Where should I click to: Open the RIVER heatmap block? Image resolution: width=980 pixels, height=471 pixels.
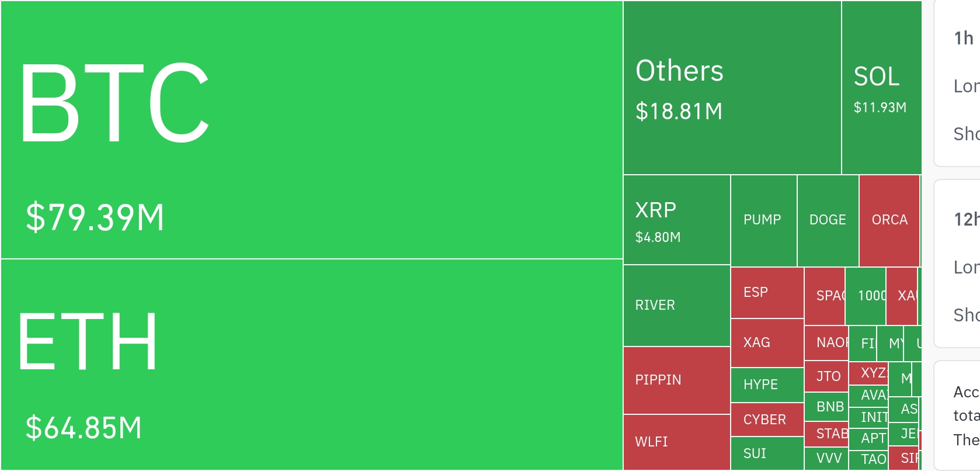point(676,305)
